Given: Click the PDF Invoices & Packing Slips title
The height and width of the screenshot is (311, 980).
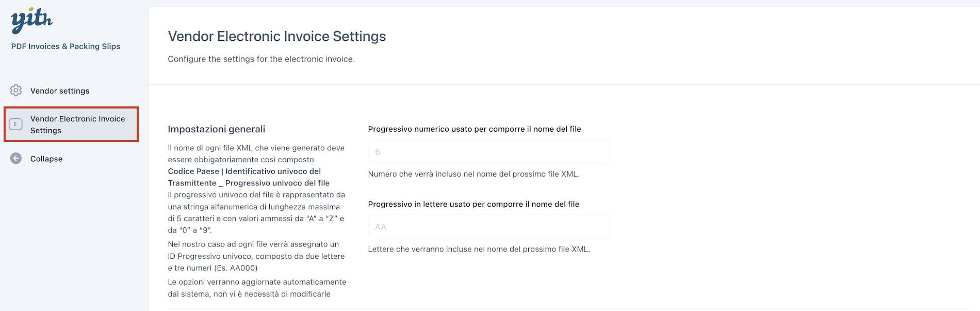Looking at the screenshot, I should tap(66, 46).
